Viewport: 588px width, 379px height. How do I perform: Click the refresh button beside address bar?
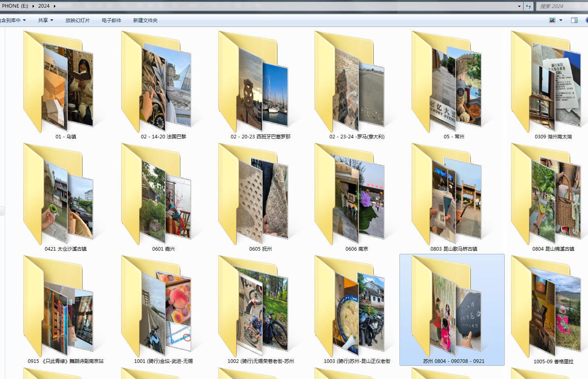528,6
